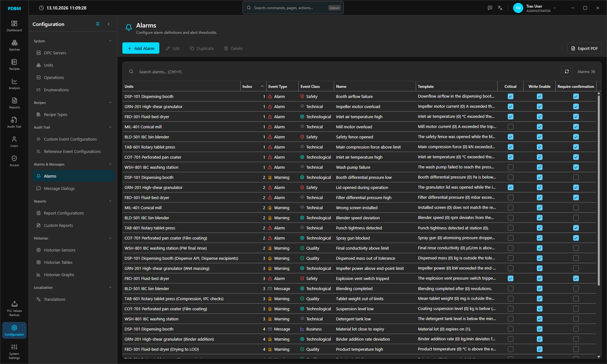Click the Delete alarm button
Image resolution: width=607 pixels, height=364 pixels.
coord(233,48)
